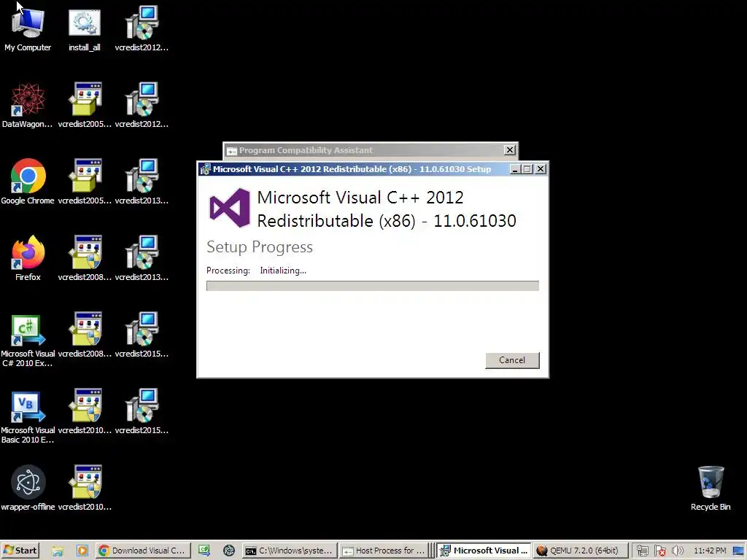This screenshot has width=747, height=560.
Task: Click the network tray icon
Action: (642, 551)
